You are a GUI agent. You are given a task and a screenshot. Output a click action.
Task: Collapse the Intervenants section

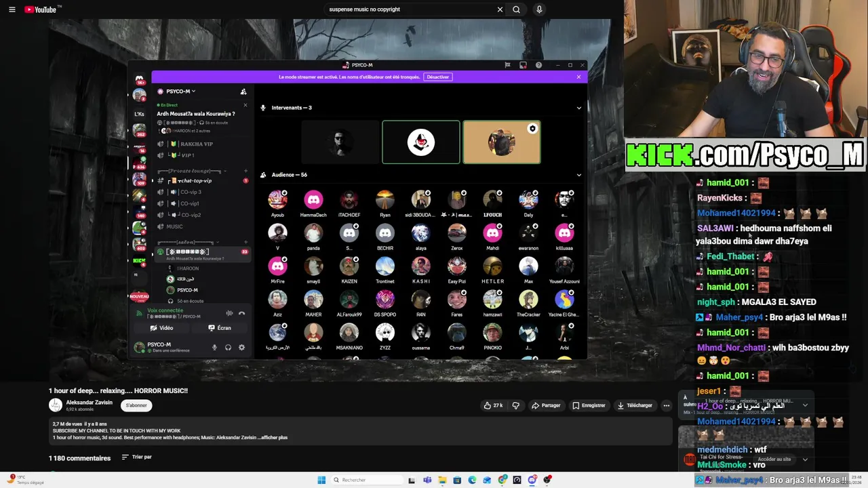coord(578,108)
